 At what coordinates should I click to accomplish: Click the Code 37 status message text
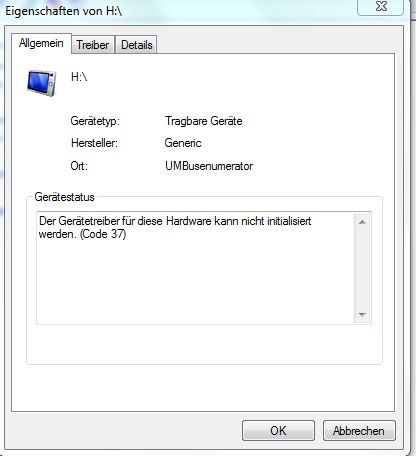(x=175, y=227)
